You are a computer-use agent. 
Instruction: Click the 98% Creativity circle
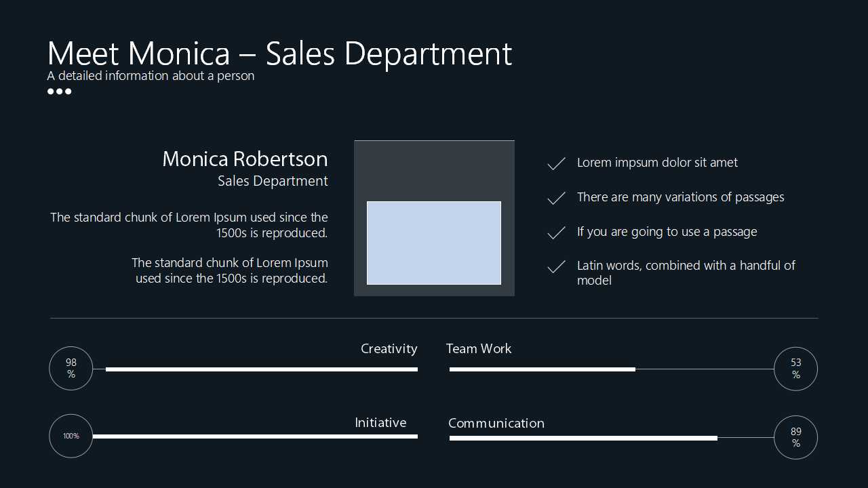(x=71, y=369)
